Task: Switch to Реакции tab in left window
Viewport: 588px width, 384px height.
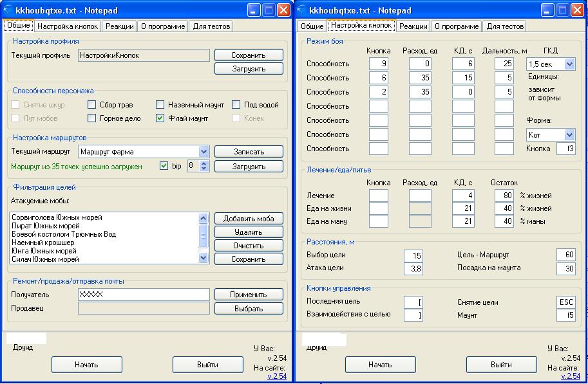Action: point(120,26)
